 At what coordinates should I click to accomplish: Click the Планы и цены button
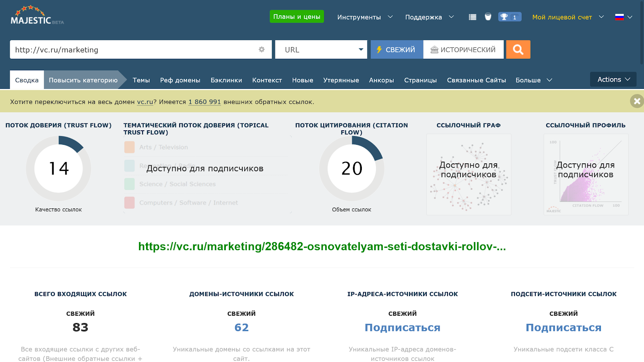(x=297, y=16)
